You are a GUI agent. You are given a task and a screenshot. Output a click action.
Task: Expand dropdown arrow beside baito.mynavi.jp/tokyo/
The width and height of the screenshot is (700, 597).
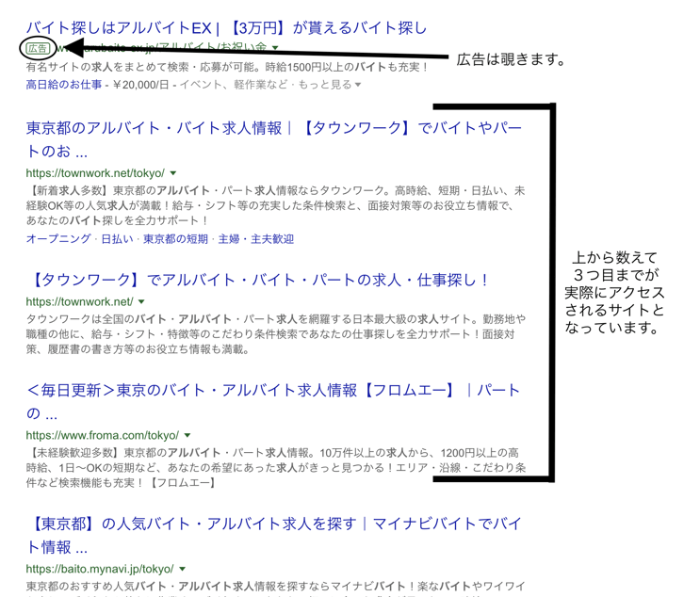pyautogui.click(x=182, y=569)
